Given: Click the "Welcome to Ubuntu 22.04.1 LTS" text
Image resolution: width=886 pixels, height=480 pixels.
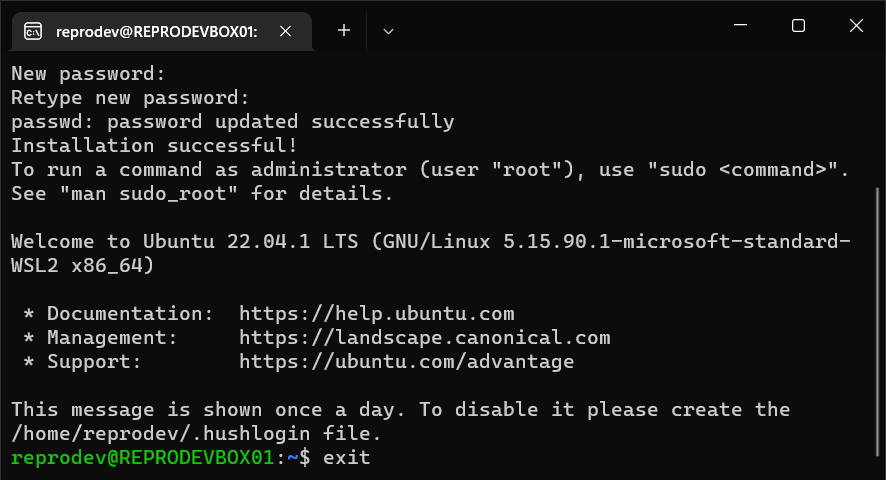Looking at the screenshot, I should 184,241.
